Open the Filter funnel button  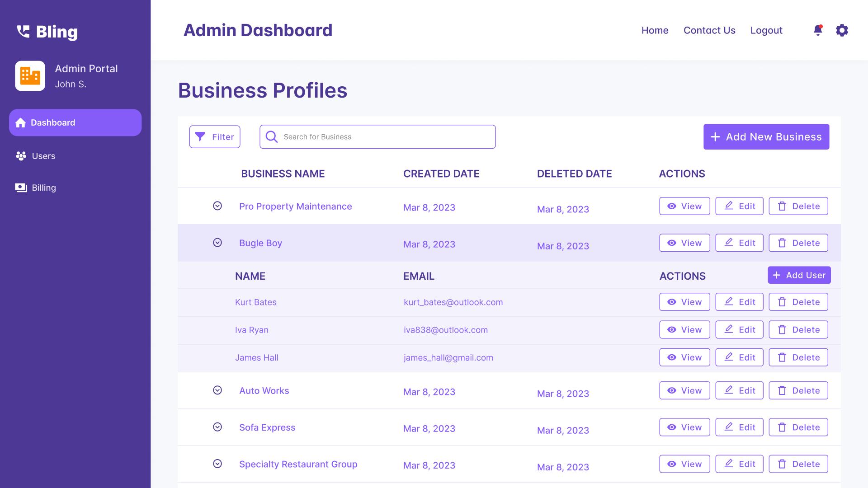click(215, 137)
